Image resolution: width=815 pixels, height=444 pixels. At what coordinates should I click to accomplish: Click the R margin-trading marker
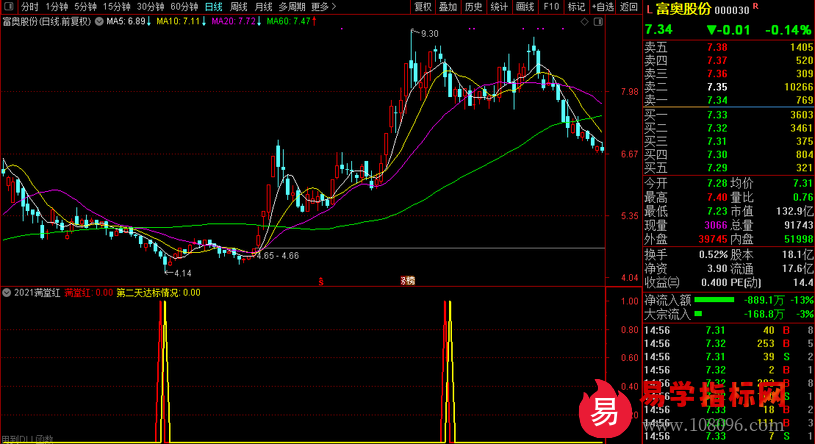pos(755,6)
